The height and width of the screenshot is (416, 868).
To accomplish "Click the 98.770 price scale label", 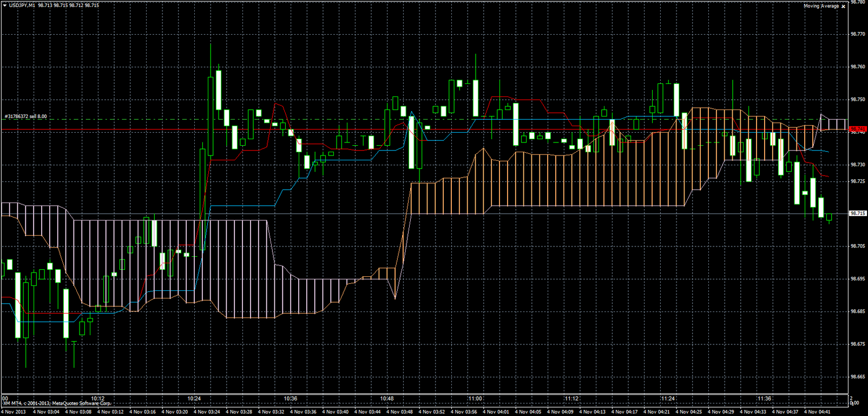I will [x=857, y=34].
